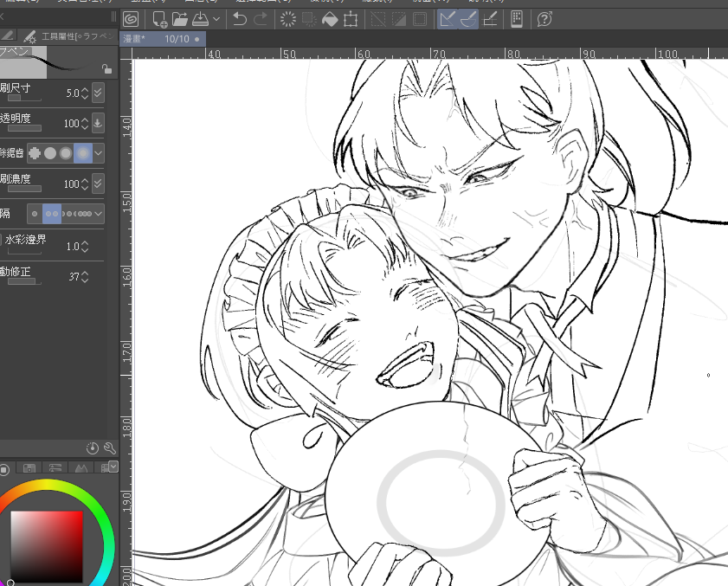The width and height of the screenshot is (728, 586).
Task: Switch to the Intermediate Color tab
Action: point(81,468)
